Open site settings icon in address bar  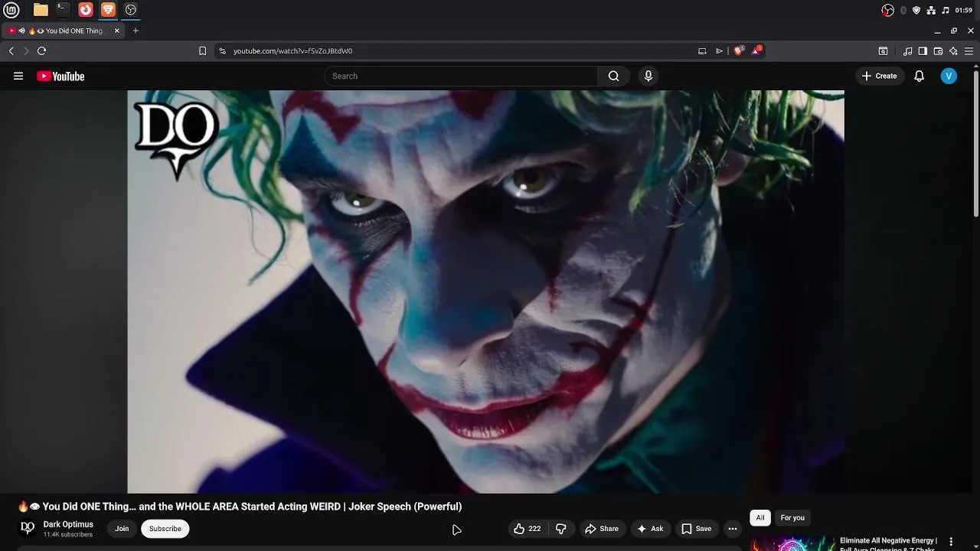click(222, 51)
